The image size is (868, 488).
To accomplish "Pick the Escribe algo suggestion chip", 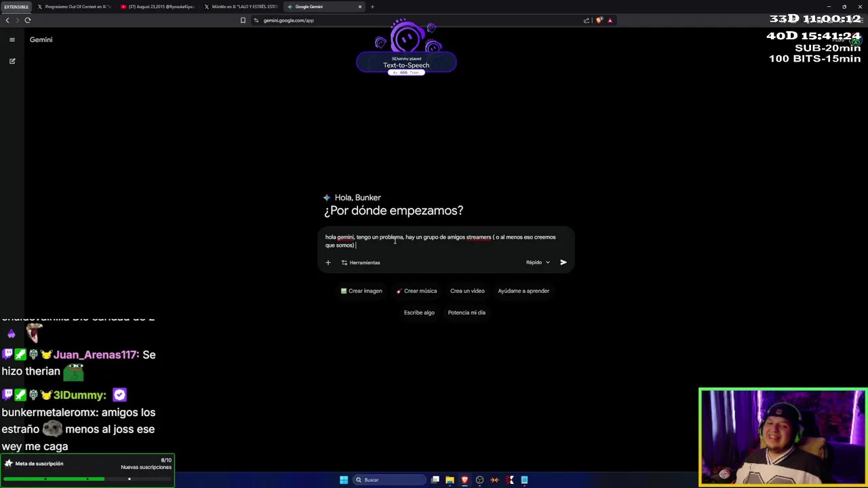I will point(419,312).
